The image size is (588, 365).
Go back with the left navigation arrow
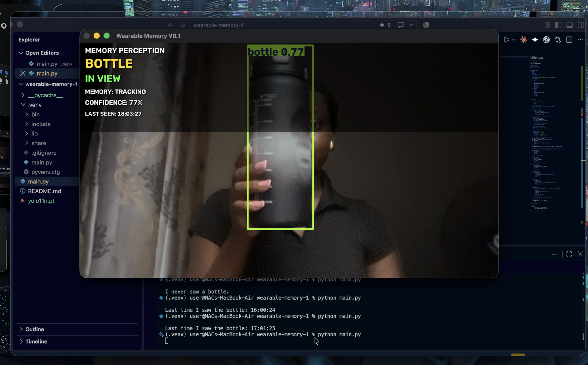click(x=171, y=25)
